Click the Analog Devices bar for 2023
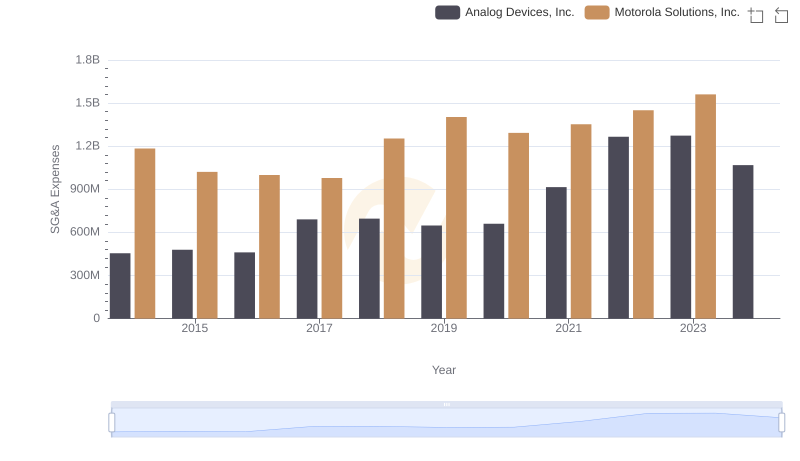Viewport: 800px width, 461px height. 681,227
